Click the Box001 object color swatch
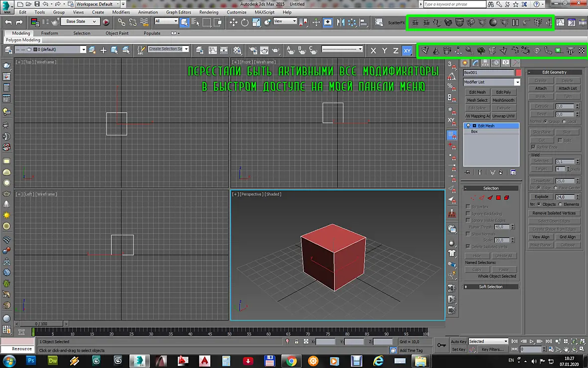 click(518, 72)
